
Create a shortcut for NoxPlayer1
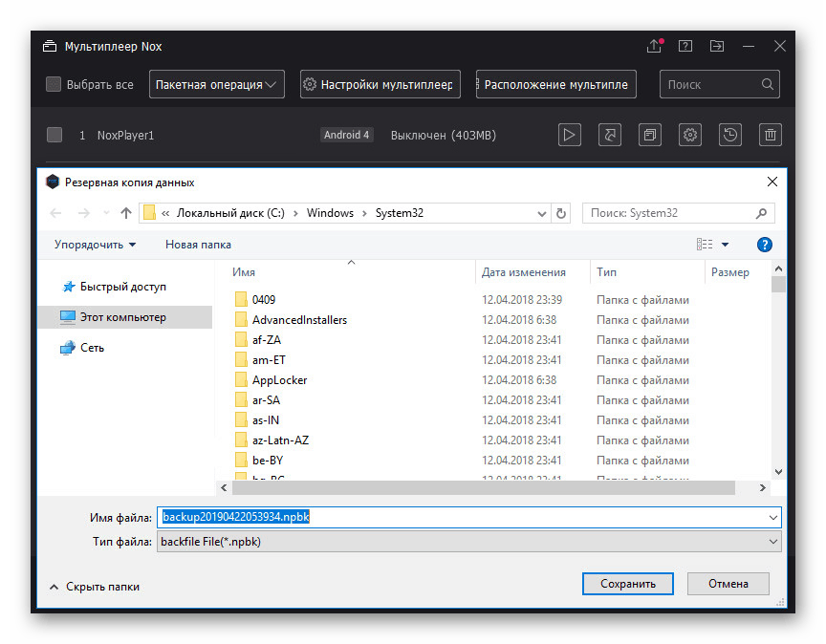(610, 135)
